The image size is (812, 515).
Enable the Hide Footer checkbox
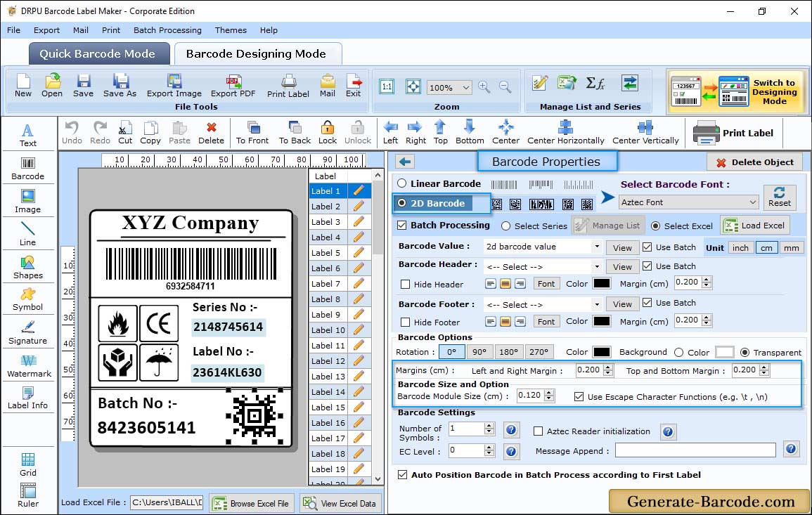[x=406, y=322]
